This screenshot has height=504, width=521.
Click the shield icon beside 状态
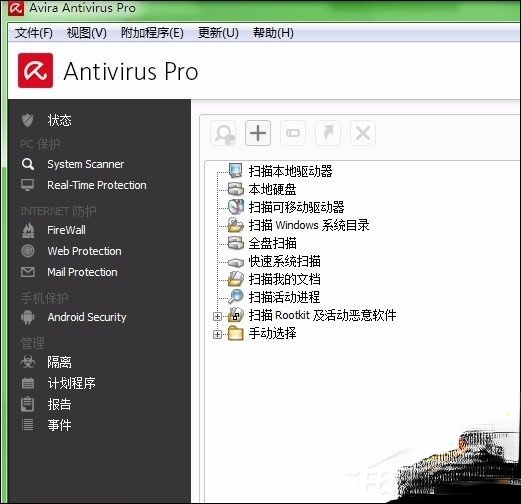(28, 120)
